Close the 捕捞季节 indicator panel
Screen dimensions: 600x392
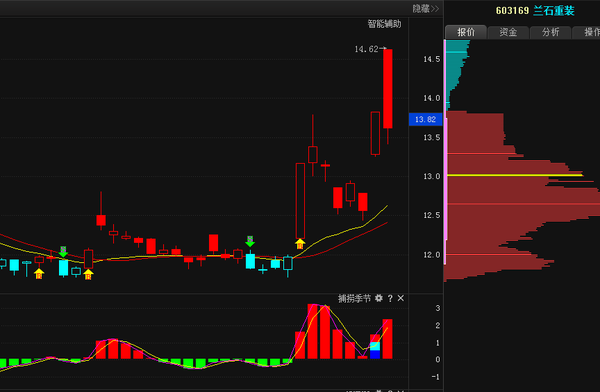tap(401, 298)
